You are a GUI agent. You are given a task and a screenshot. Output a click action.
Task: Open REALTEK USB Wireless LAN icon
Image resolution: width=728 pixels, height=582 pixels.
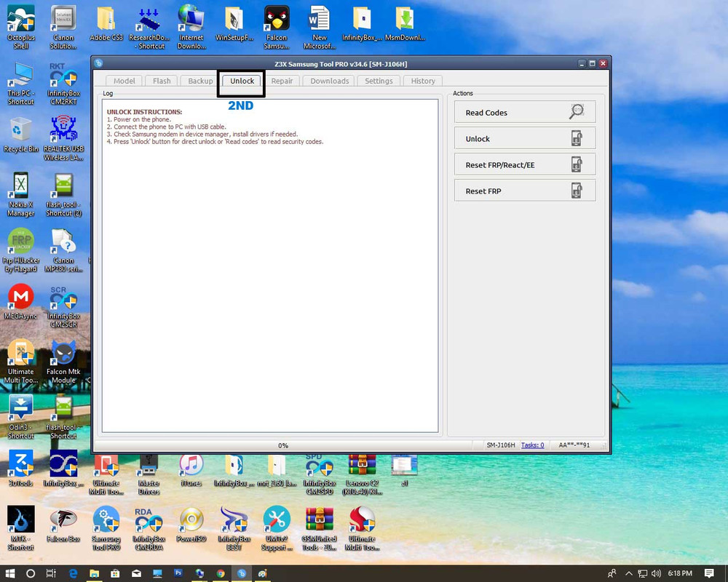tap(63, 138)
